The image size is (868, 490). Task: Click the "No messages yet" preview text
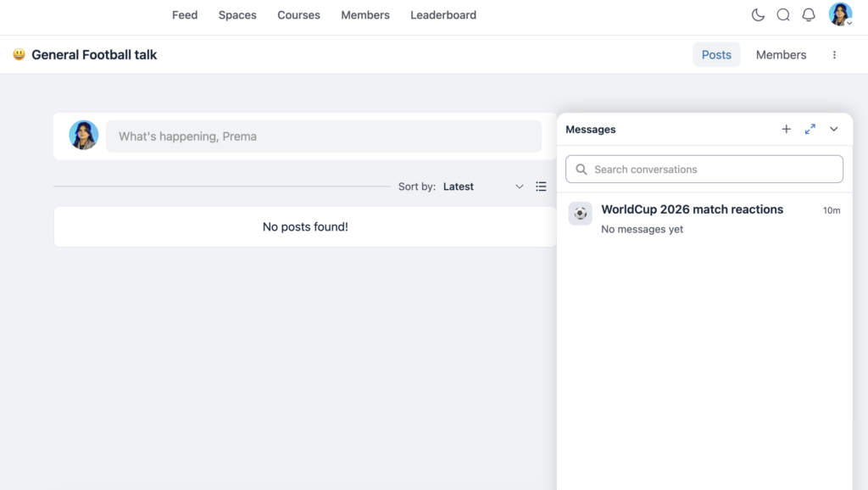pyautogui.click(x=643, y=229)
